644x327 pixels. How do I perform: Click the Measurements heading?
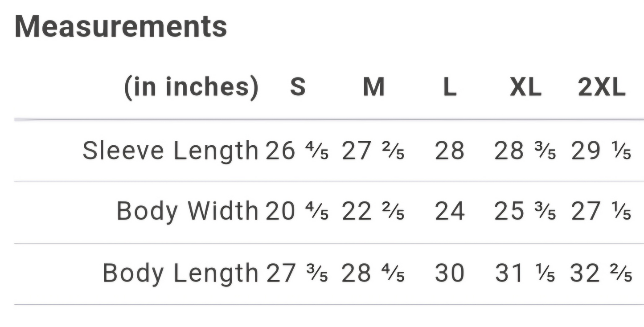[x=121, y=27]
